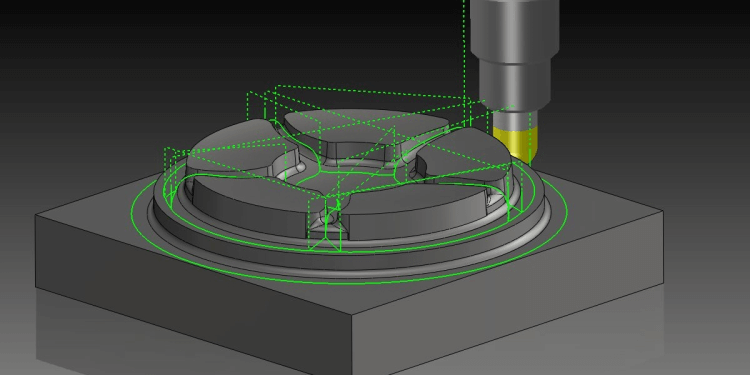Click the yellow cutter tip of the tool
750x375 pixels.
(516, 143)
